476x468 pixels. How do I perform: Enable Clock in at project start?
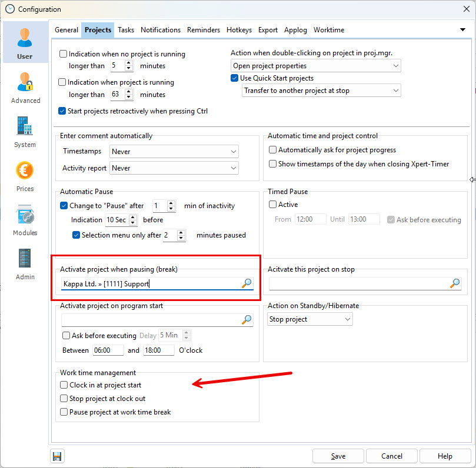[64, 385]
